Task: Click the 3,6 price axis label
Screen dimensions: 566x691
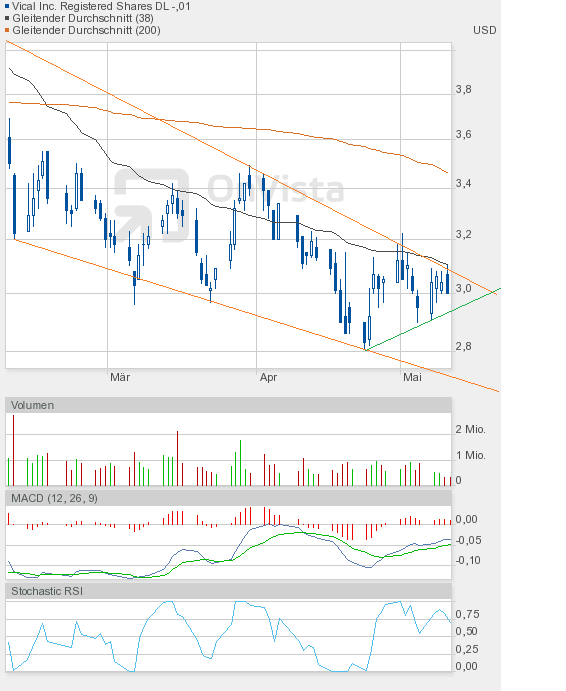Action: click(x=463, y=134)
